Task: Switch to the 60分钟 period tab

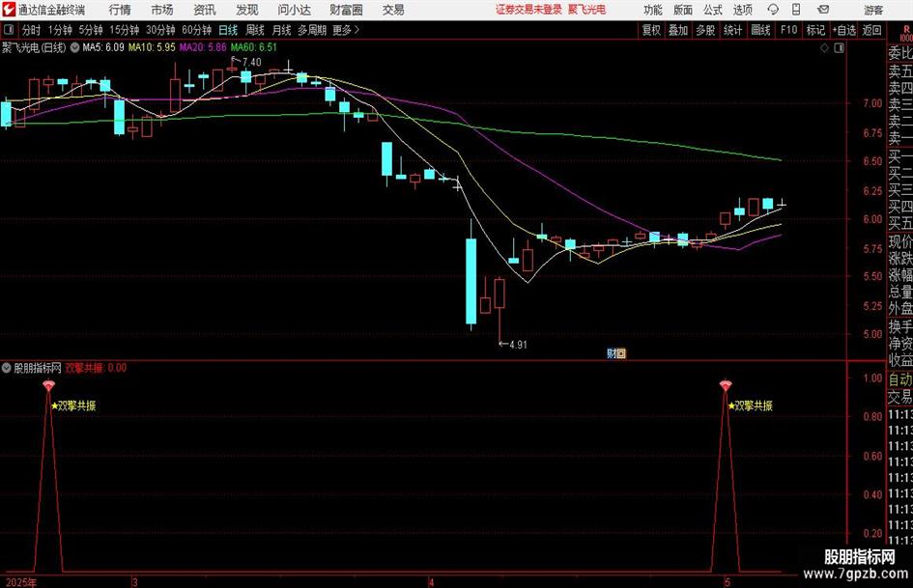Action: click(x=196, y=30)
